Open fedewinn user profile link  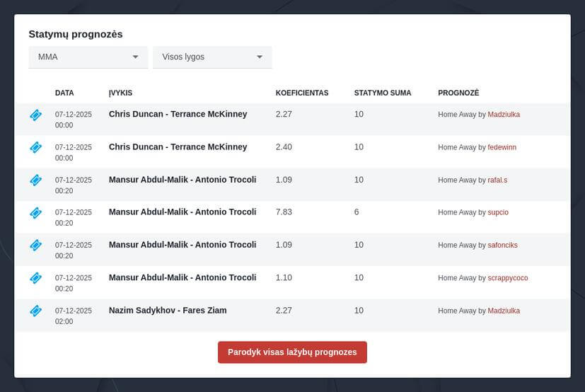[x=502, y=147]
